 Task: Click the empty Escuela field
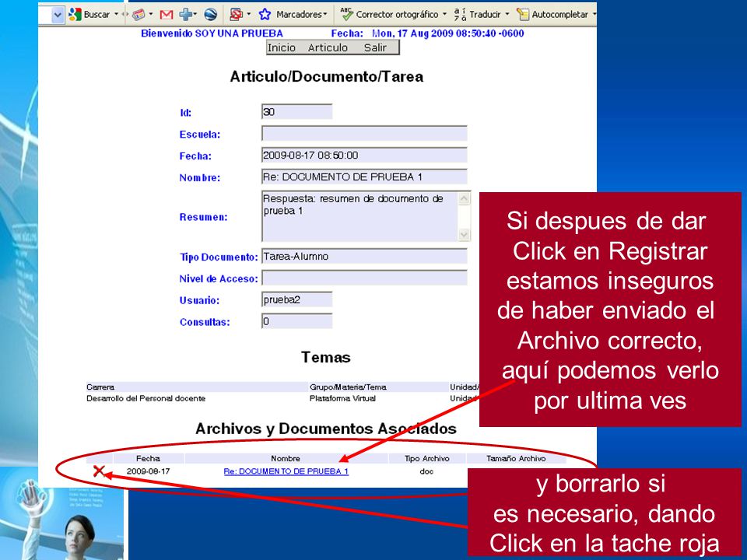coord(364,133)
